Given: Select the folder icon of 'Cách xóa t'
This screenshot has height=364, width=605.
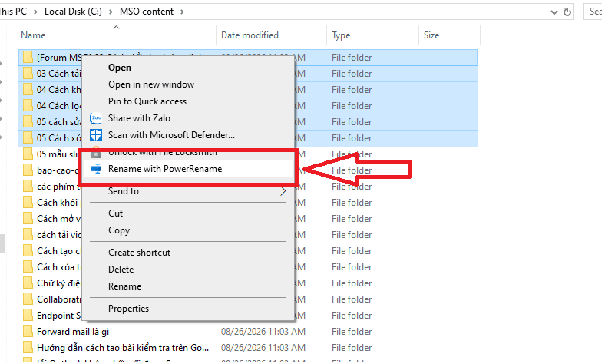Looking at the screenshot, I should pyautogui.click(x=28, y=267).
